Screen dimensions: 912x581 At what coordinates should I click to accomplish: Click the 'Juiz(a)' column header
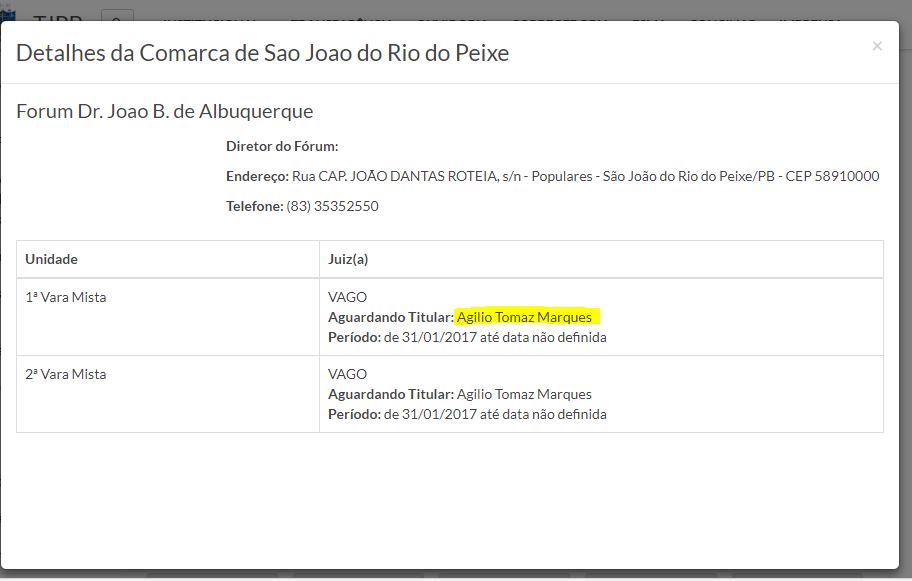click(348, 259)
